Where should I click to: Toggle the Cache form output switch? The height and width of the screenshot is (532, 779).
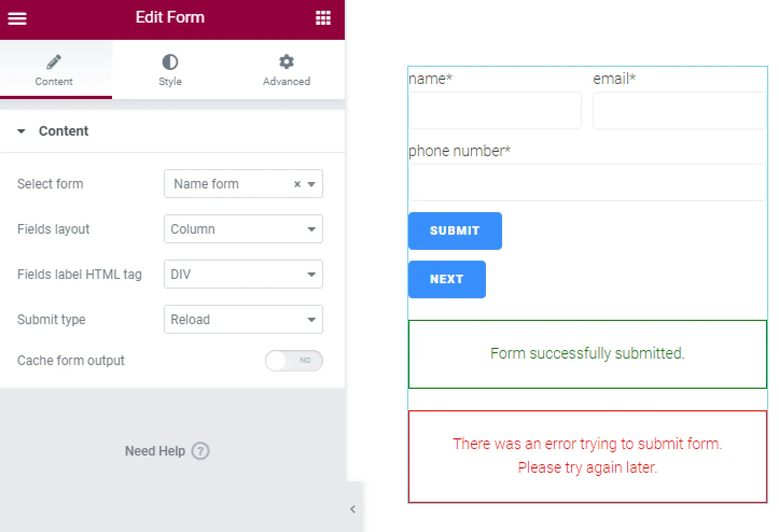294,360
